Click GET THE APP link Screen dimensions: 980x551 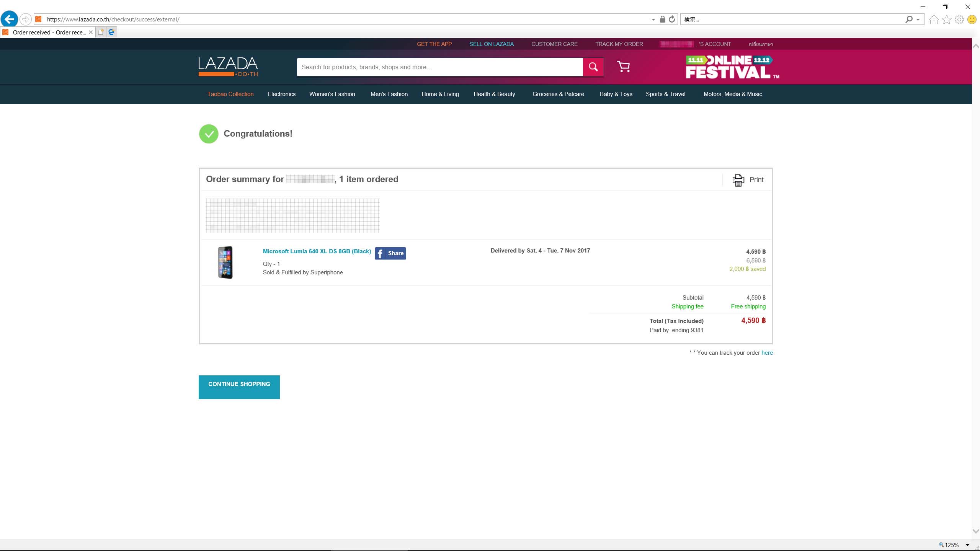434,44
